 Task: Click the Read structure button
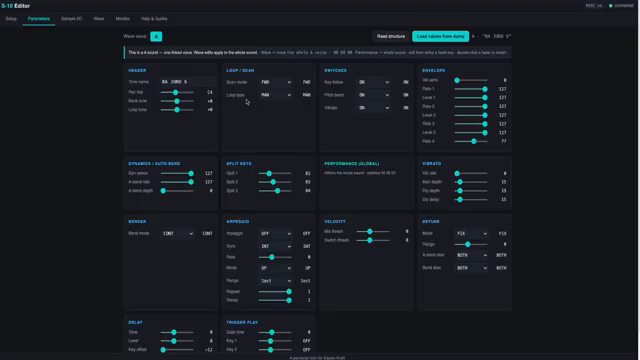(391, 36)
